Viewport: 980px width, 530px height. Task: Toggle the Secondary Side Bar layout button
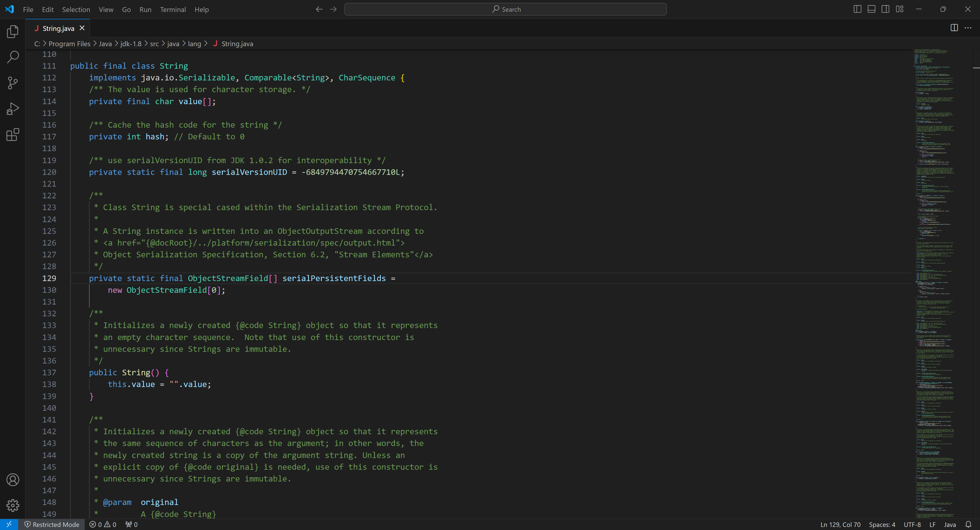pos(885,9)
